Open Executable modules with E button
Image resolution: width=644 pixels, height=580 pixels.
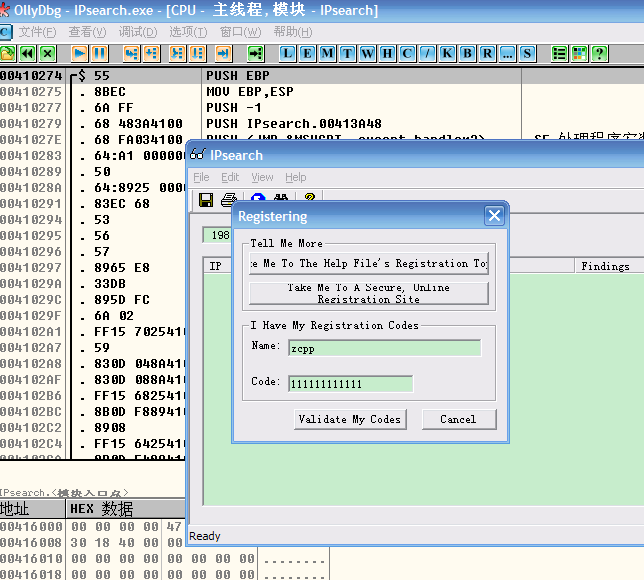coord(307,54)
